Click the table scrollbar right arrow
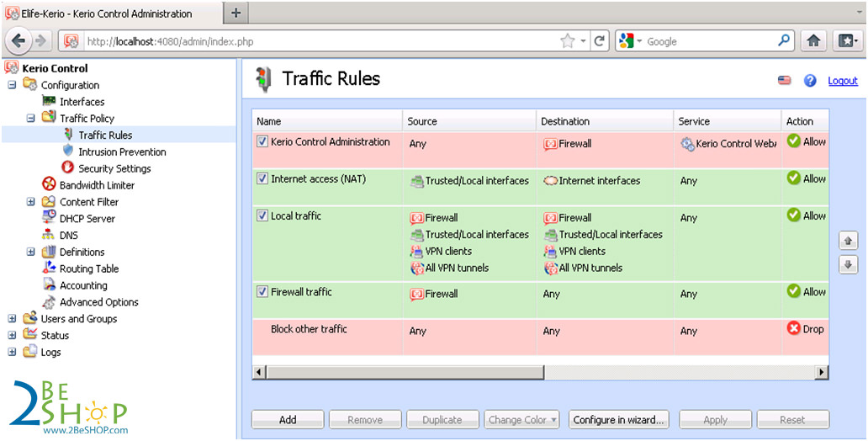 point(822,372)
